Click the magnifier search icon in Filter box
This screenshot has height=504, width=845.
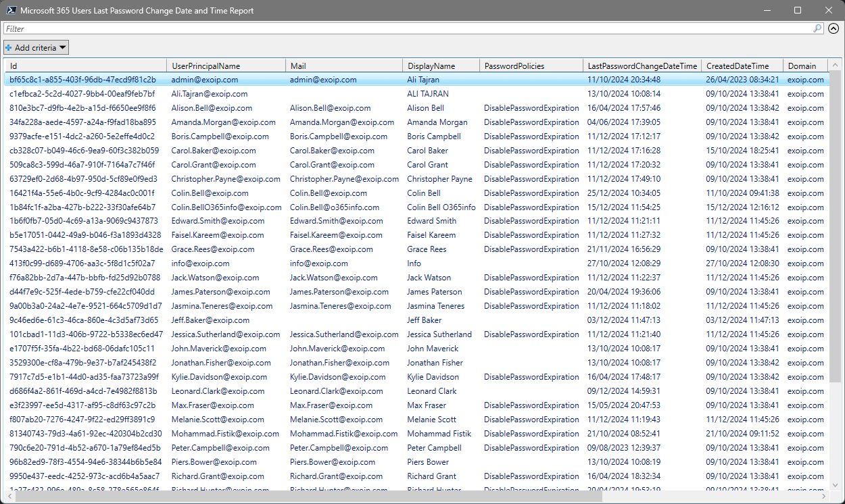(x=817, y=29)
